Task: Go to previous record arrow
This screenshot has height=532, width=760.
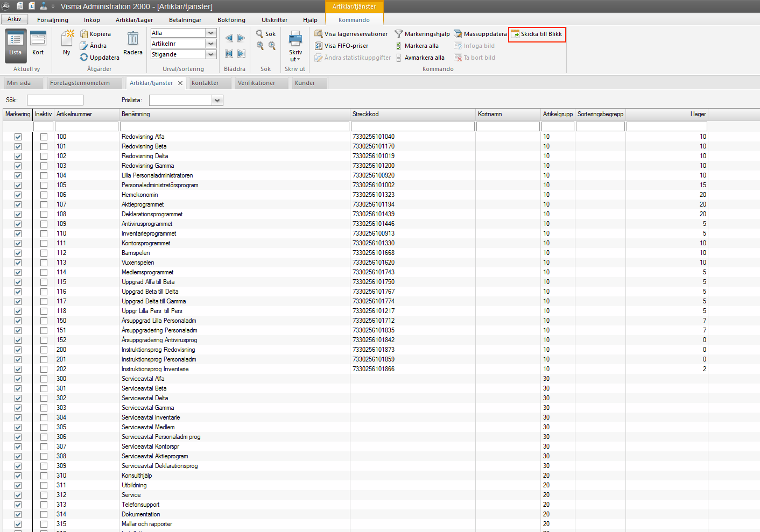Action: pyautogui.click(x=229, y=38)
